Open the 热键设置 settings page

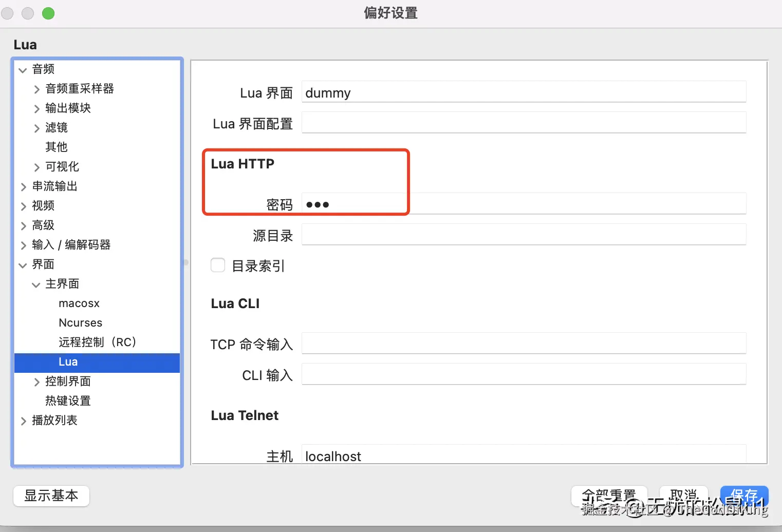[x=67, y=401]
